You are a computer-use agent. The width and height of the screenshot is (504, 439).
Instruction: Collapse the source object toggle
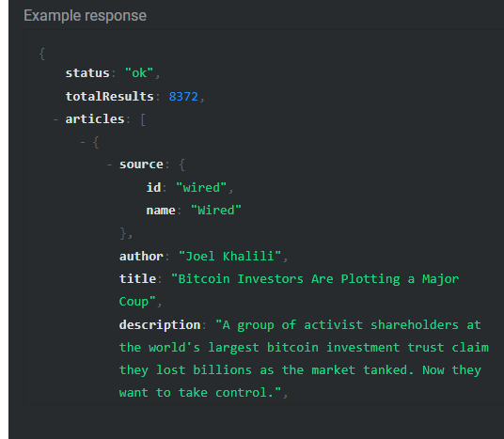pyautogui.click(x=110, y=165)
